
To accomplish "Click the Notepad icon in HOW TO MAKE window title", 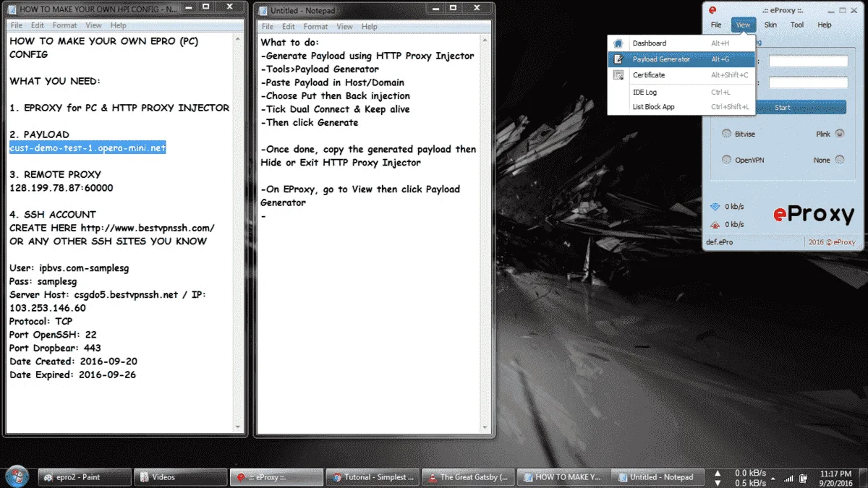I will point(12,9).
